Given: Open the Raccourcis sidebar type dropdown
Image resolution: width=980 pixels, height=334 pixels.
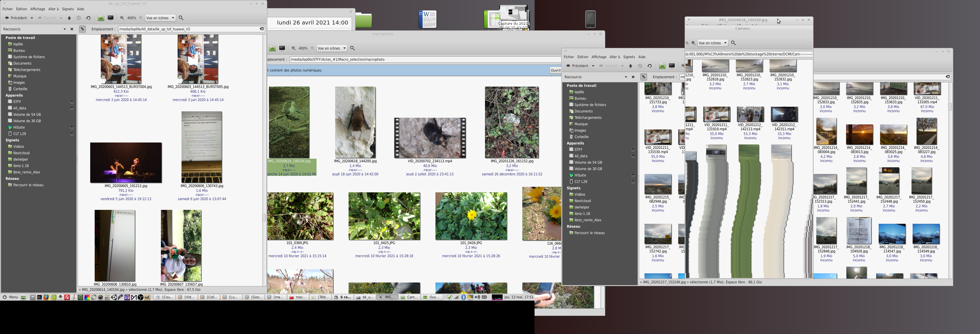Looking at the screenshot, I should click(x=65, y=29).
